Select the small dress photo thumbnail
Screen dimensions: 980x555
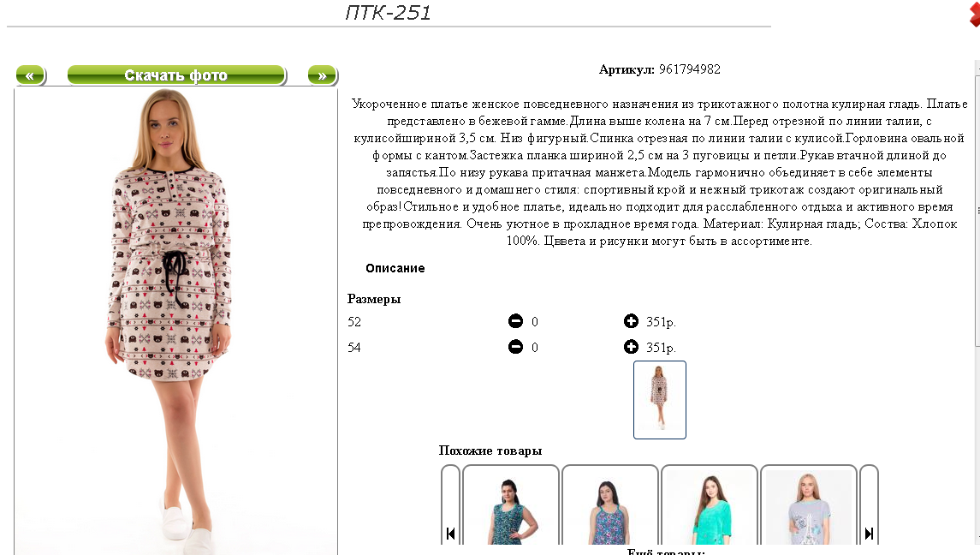tap(659, 400)
